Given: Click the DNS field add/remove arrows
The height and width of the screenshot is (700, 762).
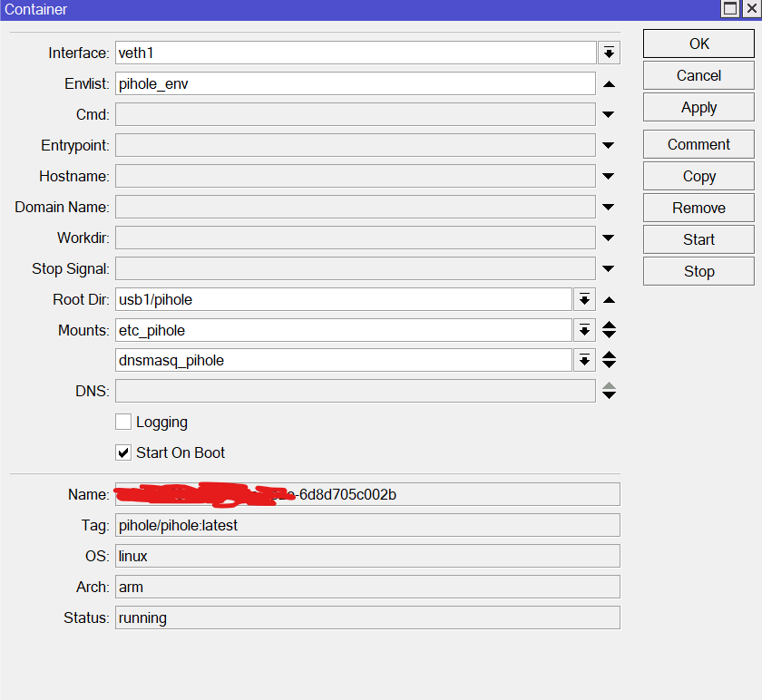Looking at the screenshot, I should pyautogui.click(x=609, y=391).
